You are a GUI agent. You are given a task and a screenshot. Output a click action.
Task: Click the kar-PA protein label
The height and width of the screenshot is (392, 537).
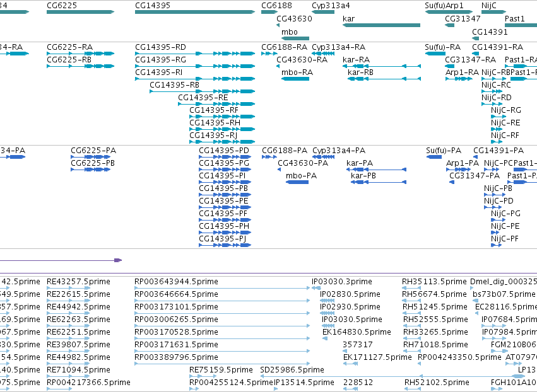pos(360,163)
